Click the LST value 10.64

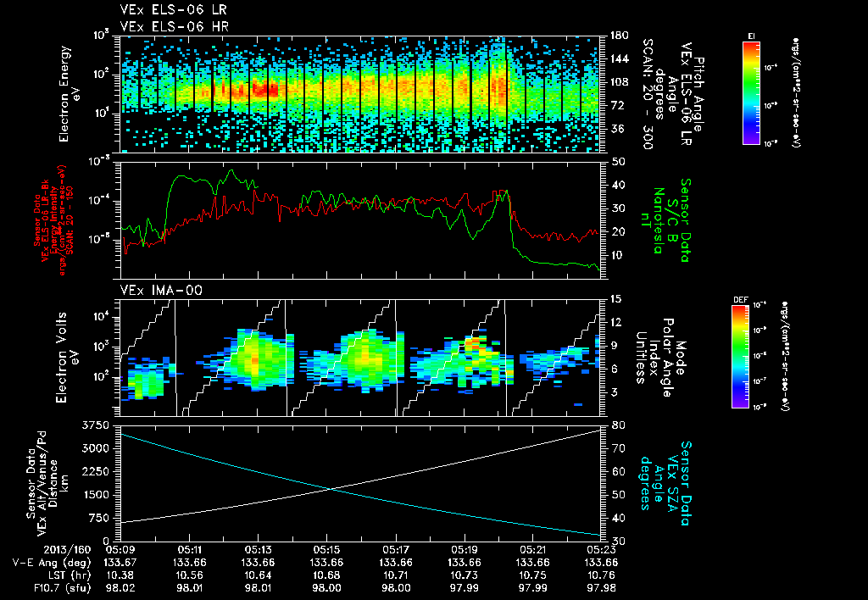click(x=258, y=575)
